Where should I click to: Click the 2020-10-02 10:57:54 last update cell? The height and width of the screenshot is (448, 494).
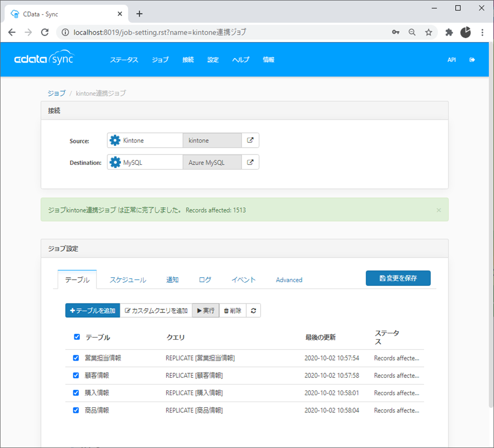(x=332, y=358)
